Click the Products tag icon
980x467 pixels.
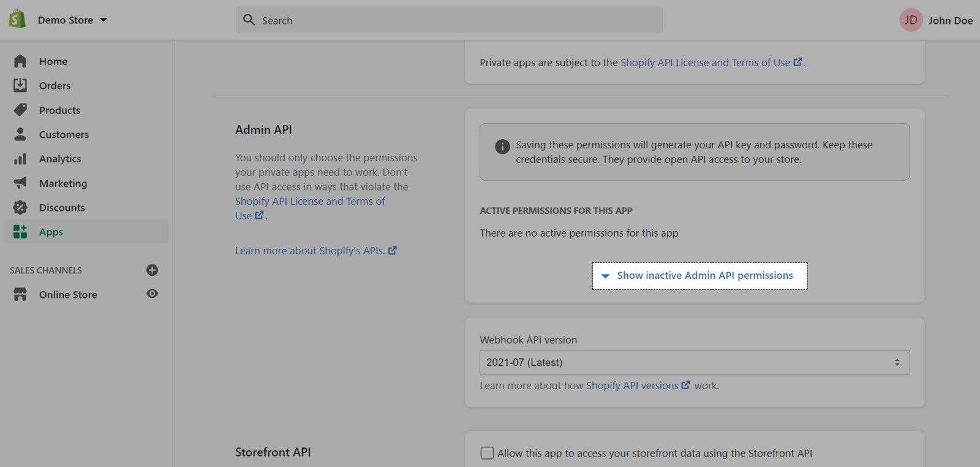[20, 110]
